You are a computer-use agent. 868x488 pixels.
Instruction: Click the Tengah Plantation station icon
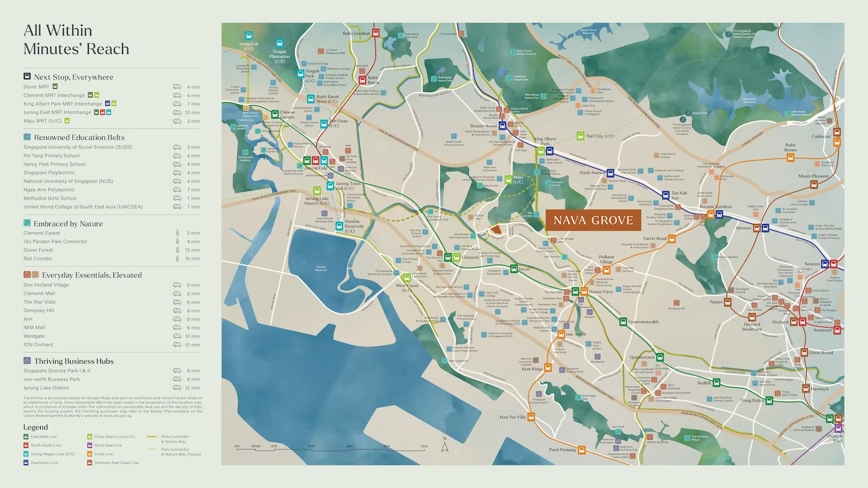279,43
